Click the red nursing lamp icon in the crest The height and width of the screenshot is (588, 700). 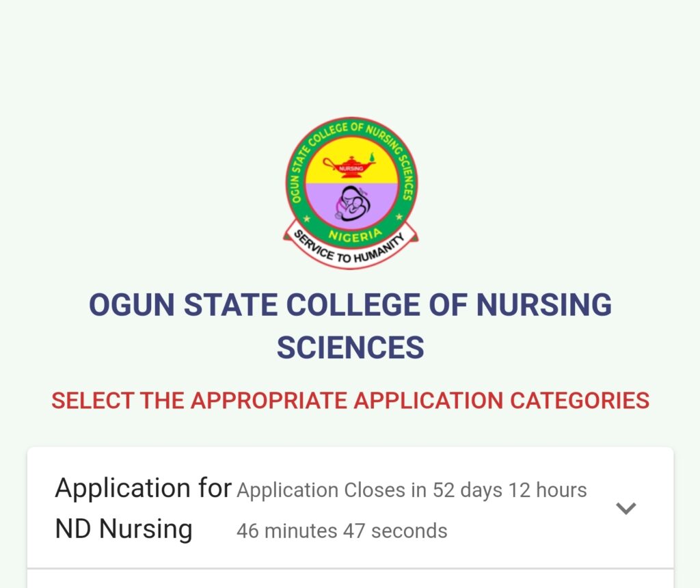pyautogui.click(x=350, y=166)
